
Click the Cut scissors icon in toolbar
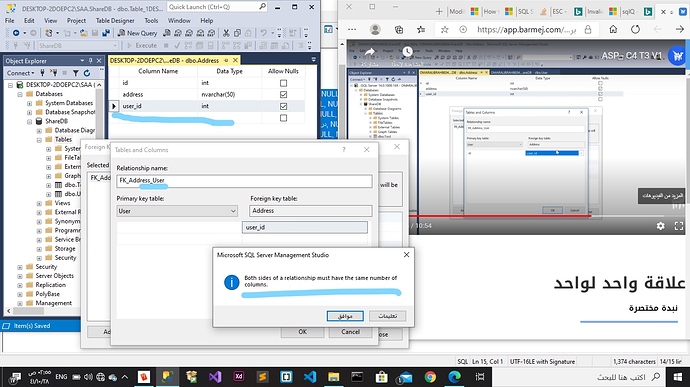[226, 33]
